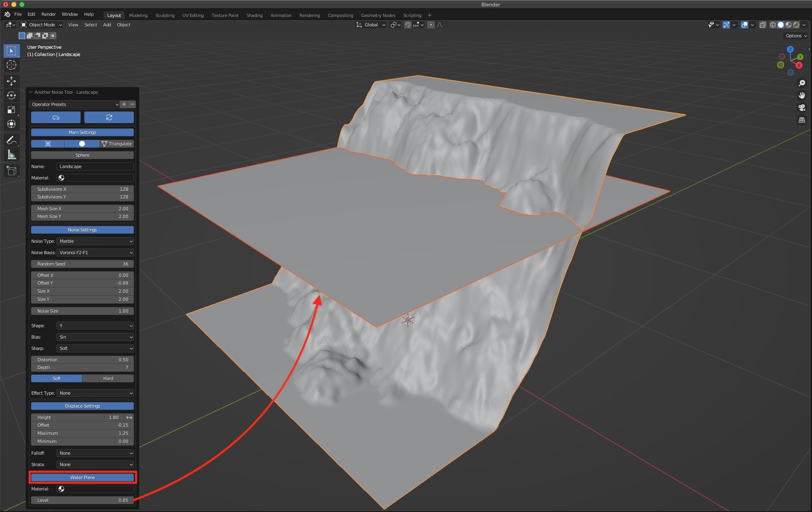Click the refresh update button
Screen dimensions: 812x512
109,117
